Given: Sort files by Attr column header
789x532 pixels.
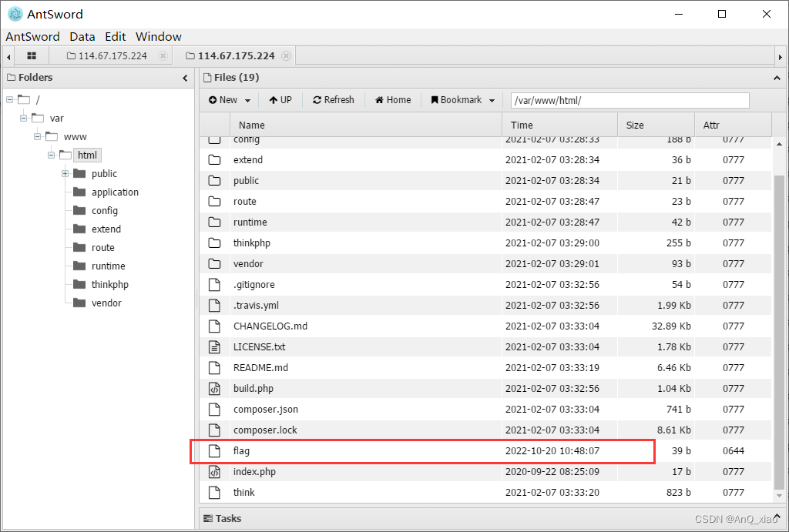Looking at the screenshot, I should [x=734, y=125].
